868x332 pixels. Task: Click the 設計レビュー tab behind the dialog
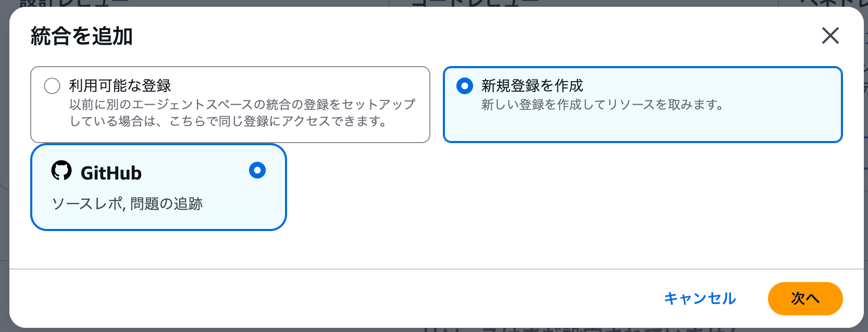point(73,3)
